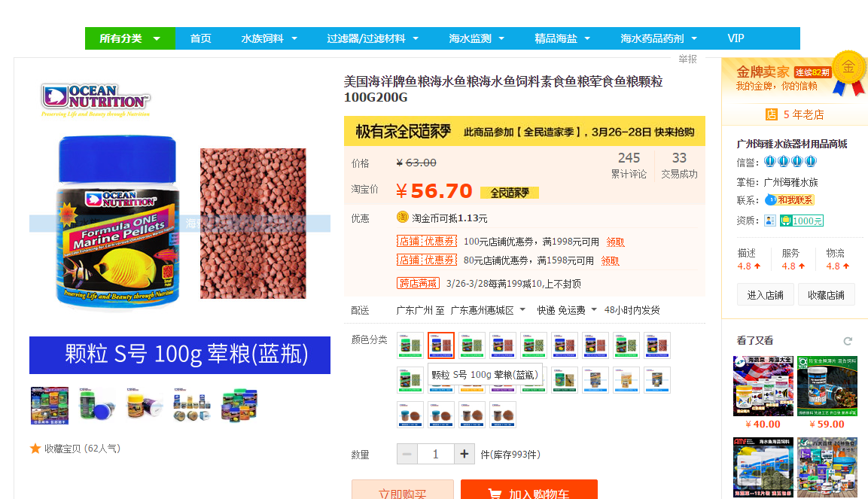
Task: Click the gold coin icon next to 淘金币
Action: pos(403,218)
